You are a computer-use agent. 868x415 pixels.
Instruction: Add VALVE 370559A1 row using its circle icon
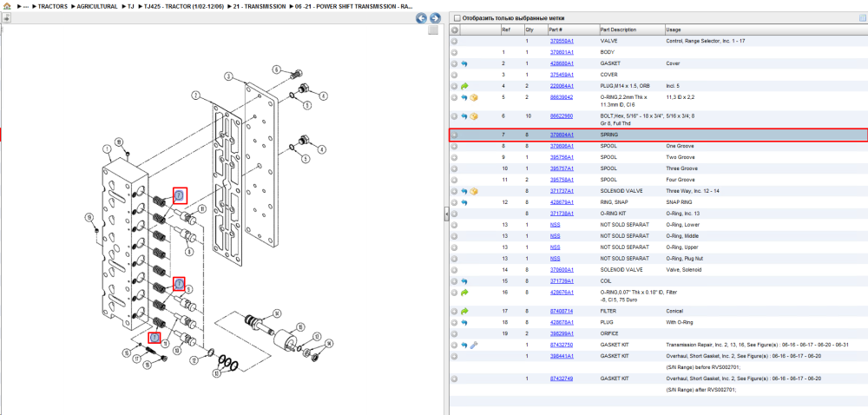(x=455, y=41)
